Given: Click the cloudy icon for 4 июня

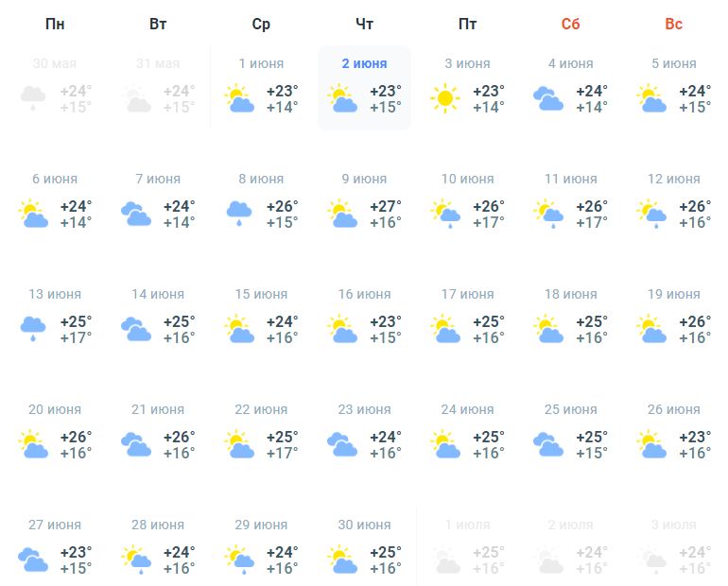Looking at the screenshot, I should 546,98.
